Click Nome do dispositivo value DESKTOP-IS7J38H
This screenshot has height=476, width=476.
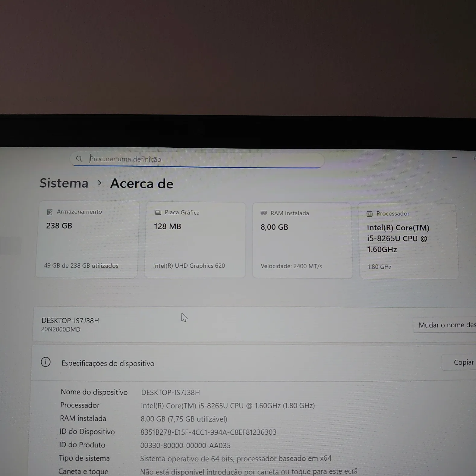pos(170,392)
